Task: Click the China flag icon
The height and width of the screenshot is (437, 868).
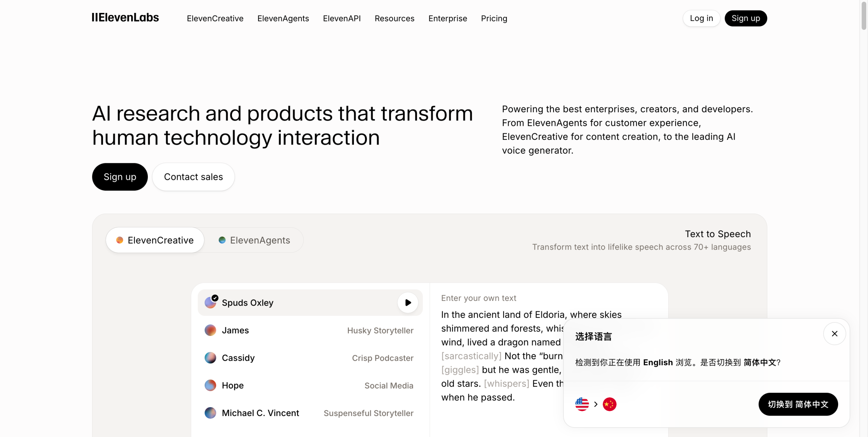Action: point(610,404)
